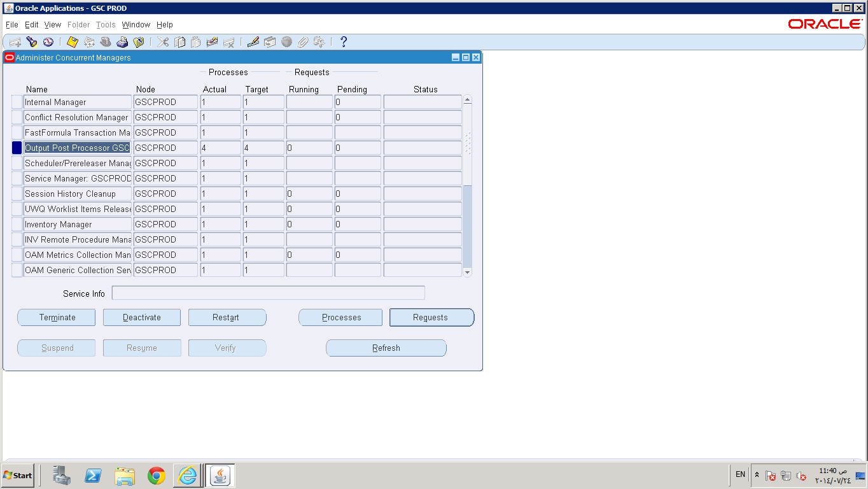Open the Window menu
The width and height of the screenshot is (868, 489).
coord(136,25)
